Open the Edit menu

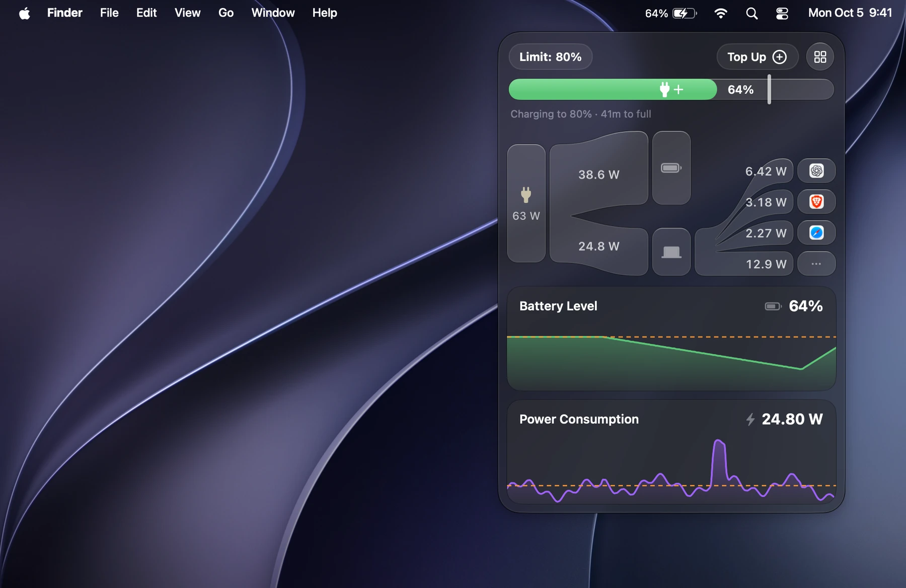tap(146, 13)
